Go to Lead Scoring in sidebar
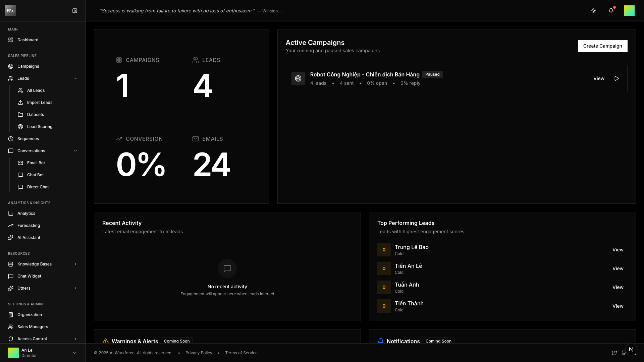Screen dimensions: 644x362 (x=40, y=127)
